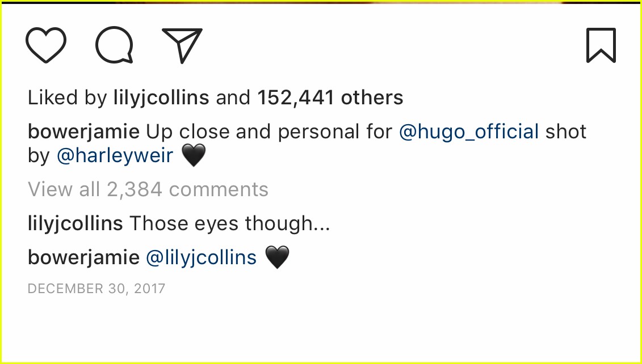Open bowerjamie username on the reply comment
Viewport: 642px width, 364px height.
tap(83, 258)
